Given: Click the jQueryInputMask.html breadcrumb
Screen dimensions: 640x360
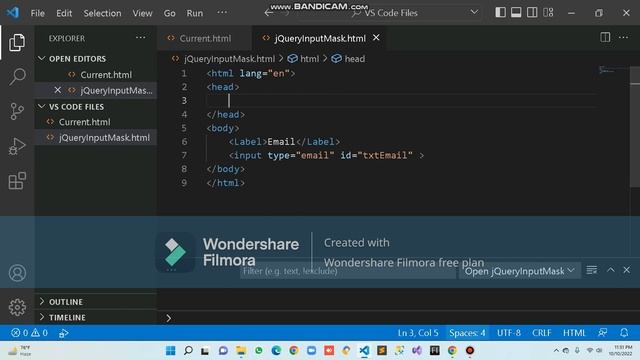Looking at the screenshot, I should (x=229, y=59).
